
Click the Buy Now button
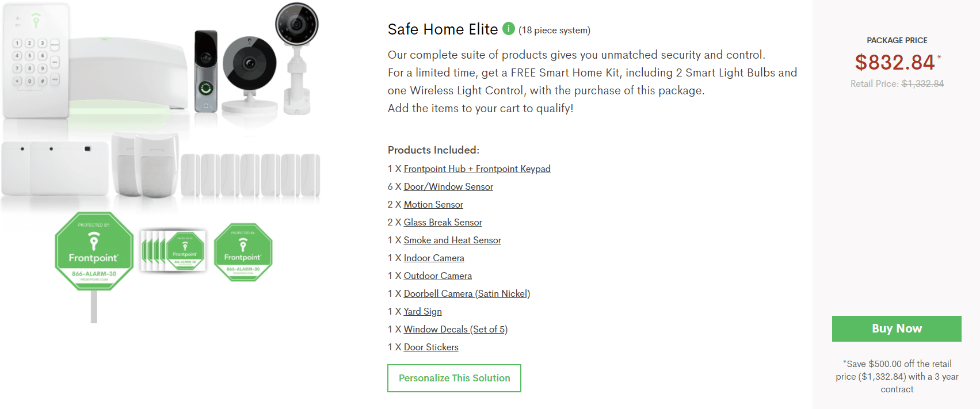pos(896,328)
